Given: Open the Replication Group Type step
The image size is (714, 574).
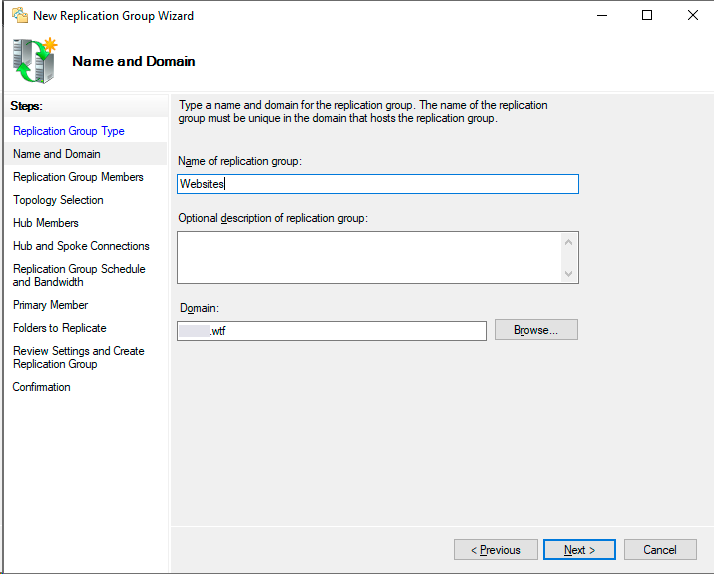Looking at the screenshot, I should coord(69,131).
